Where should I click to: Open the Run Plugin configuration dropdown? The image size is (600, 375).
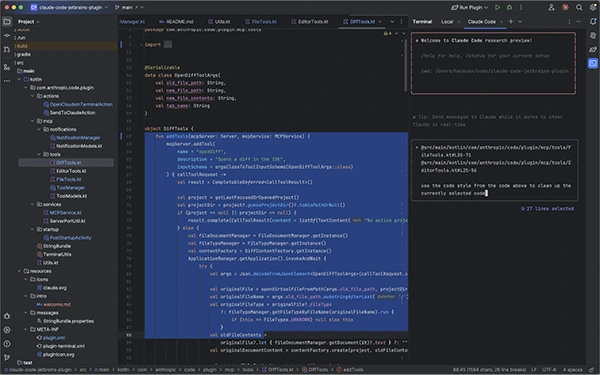coord(470,7)
